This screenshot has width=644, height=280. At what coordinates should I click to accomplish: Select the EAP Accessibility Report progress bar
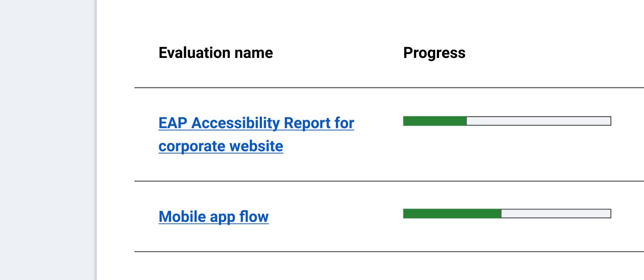507,121
